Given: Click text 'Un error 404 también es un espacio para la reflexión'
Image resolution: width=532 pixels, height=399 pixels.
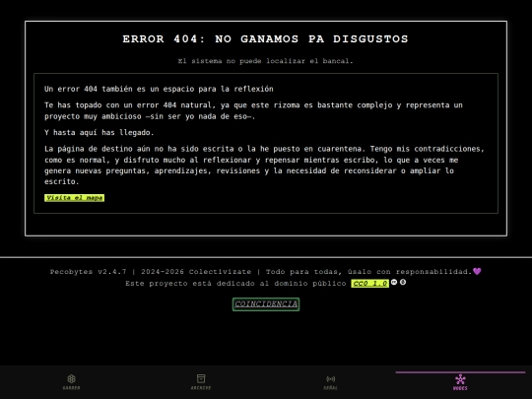Looking at the screenshot, I should 159,89.
